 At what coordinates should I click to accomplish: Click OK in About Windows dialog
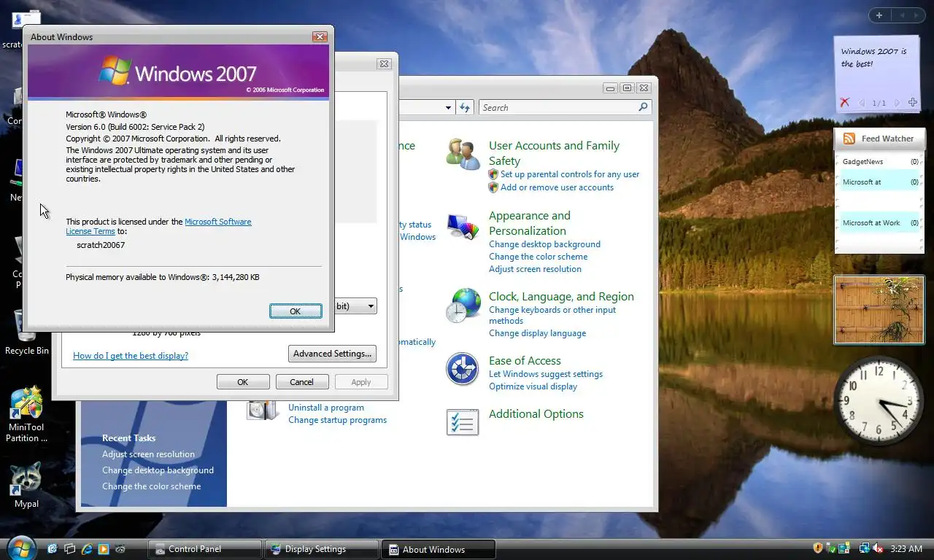[296, 311]
